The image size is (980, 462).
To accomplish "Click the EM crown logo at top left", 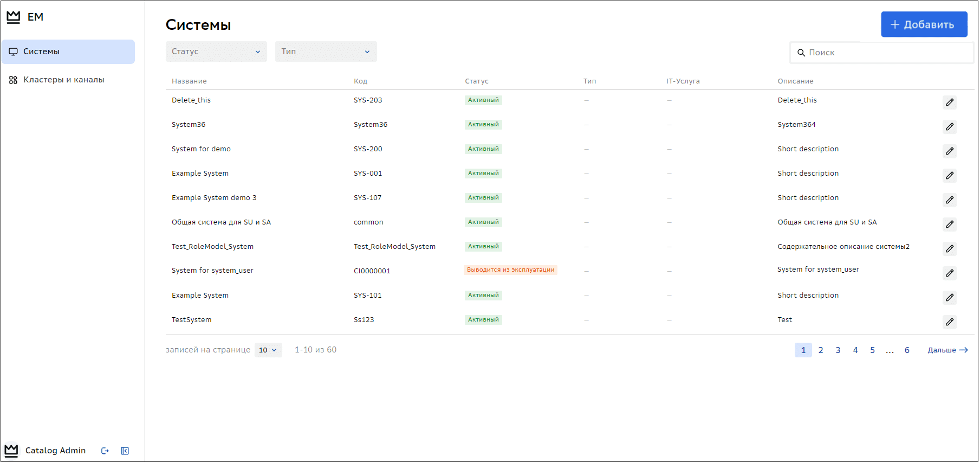I will [14, 17].
